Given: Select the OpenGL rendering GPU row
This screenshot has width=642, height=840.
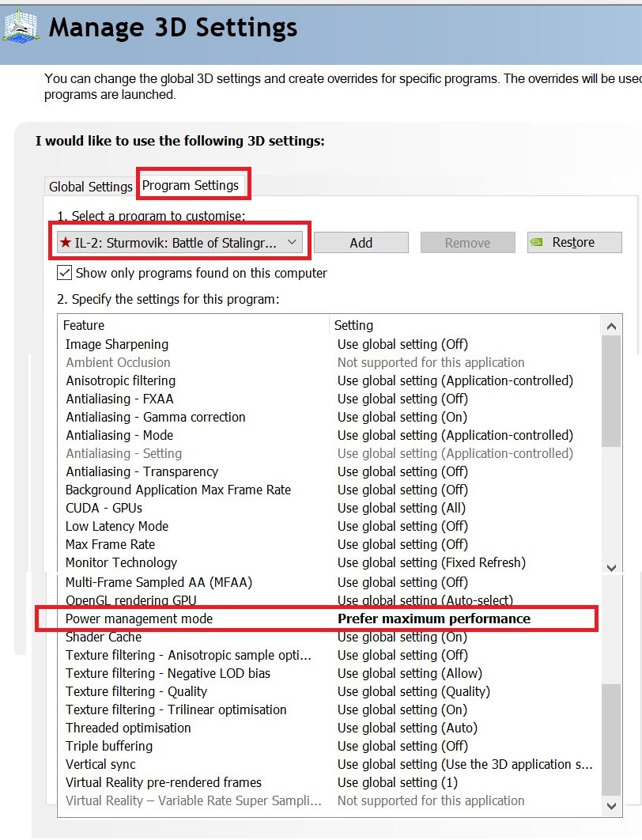Looking at the screenshot, I should point(329,600).
